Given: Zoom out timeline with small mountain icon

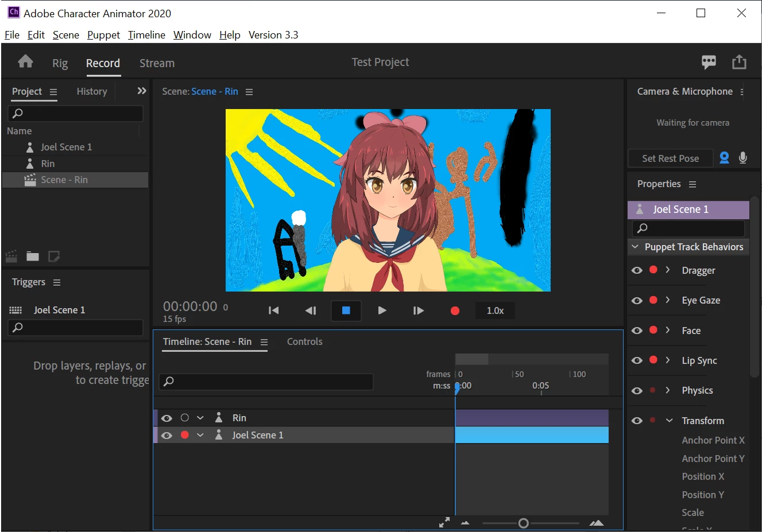Looking at the screenshot, I should point(465,523).
